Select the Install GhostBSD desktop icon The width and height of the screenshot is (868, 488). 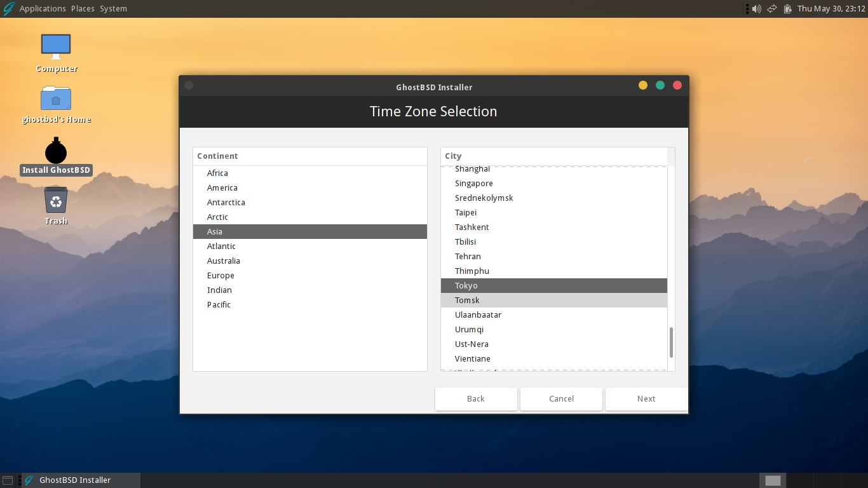[x=56, y=156]
